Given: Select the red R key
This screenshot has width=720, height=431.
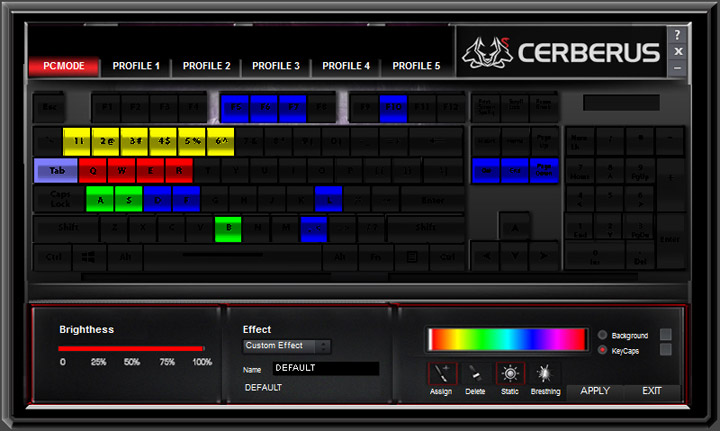Looking at the screenshot, I should coord(179,171).
